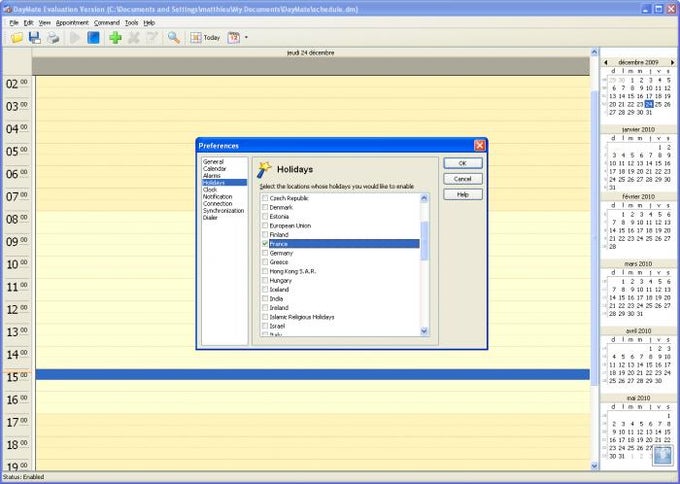Image resolution: width=680 pixels, height=484 pixels.
Task: Tick the Iceland holidays checkbox
Action: [x=265, y=289]
